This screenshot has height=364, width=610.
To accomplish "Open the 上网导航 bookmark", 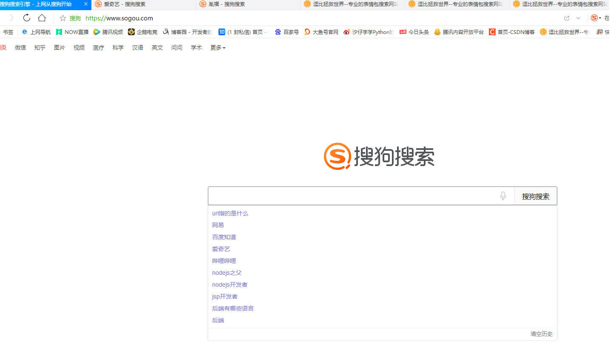I will point(36,32).
